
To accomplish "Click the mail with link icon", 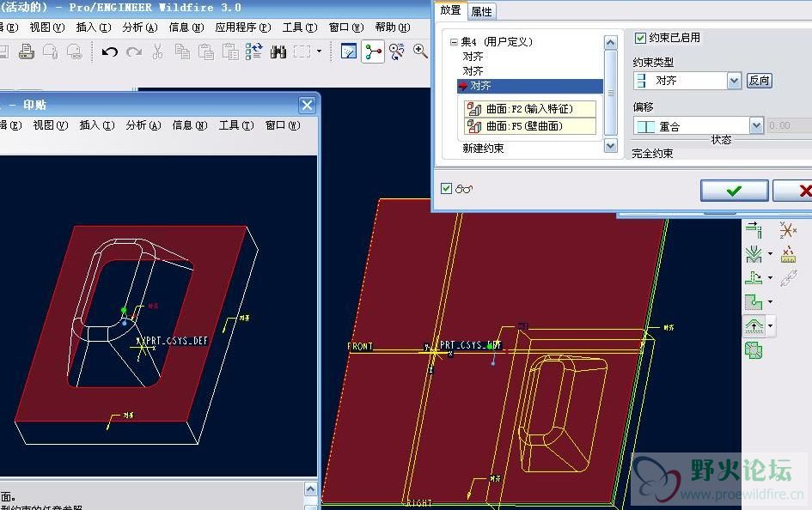I will click(x=75, y=52).
